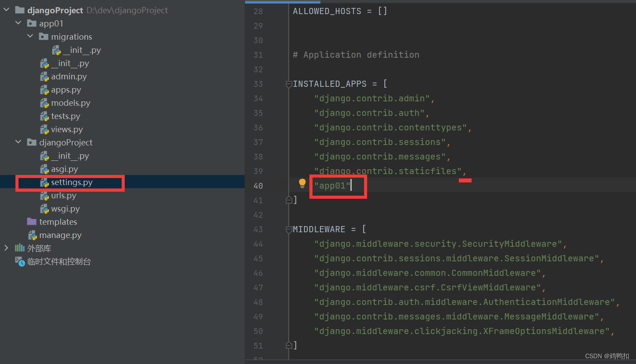
Task: Click the urls.py file icon
Action: 45,195
